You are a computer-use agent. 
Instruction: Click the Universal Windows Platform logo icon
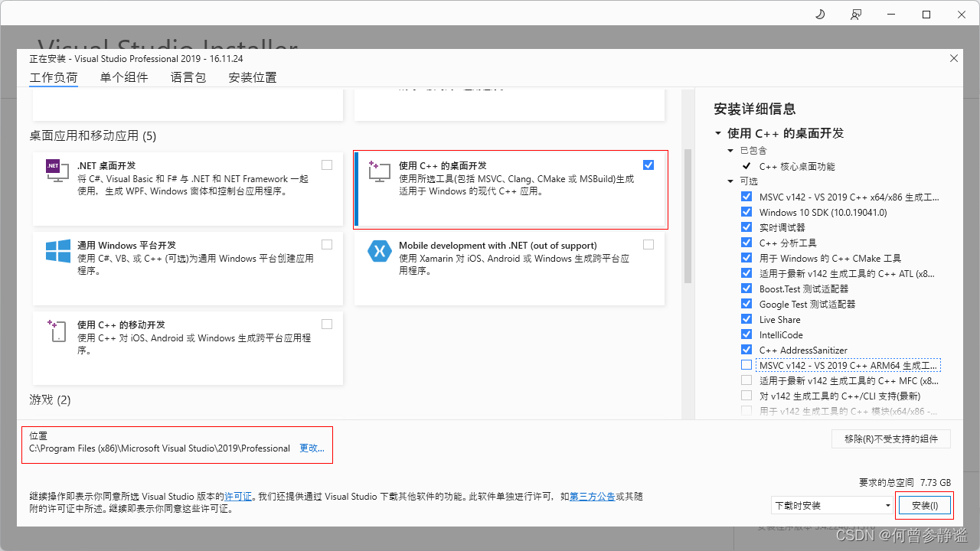58,251
